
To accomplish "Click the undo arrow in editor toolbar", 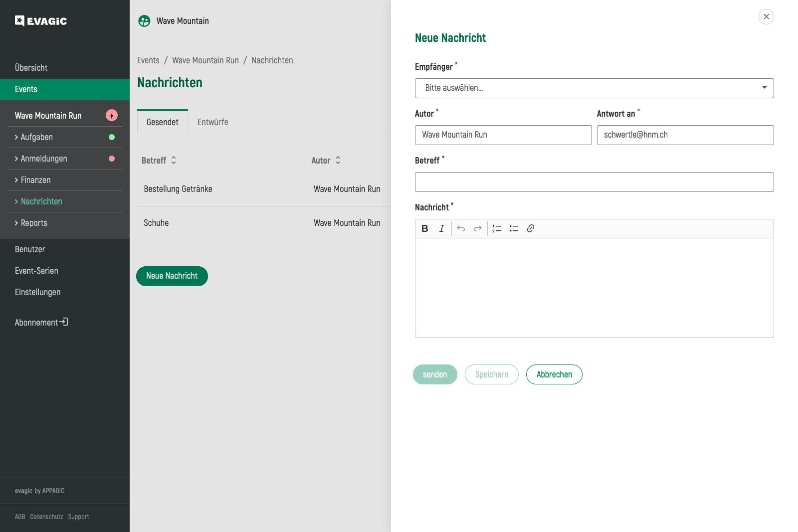I will tap(461, 228).
